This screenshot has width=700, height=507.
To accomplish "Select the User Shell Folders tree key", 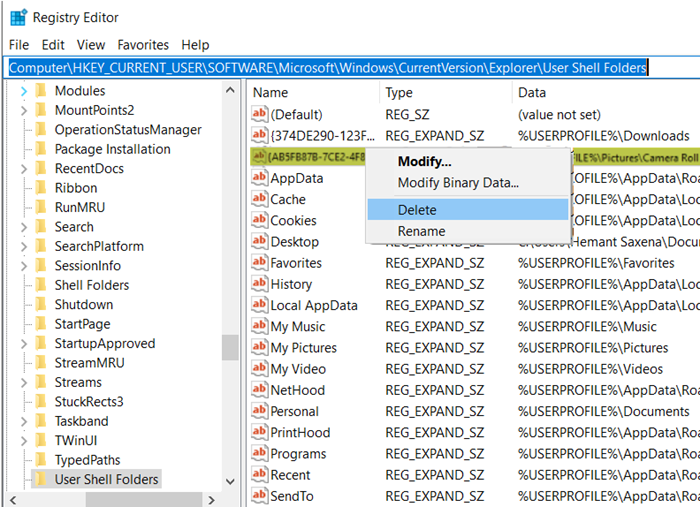I will (106, 479).
